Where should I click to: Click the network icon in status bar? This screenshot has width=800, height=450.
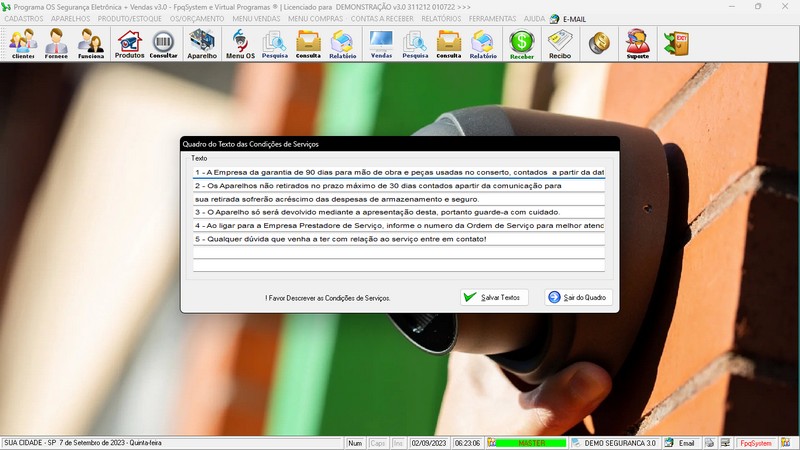click(726, 443)
